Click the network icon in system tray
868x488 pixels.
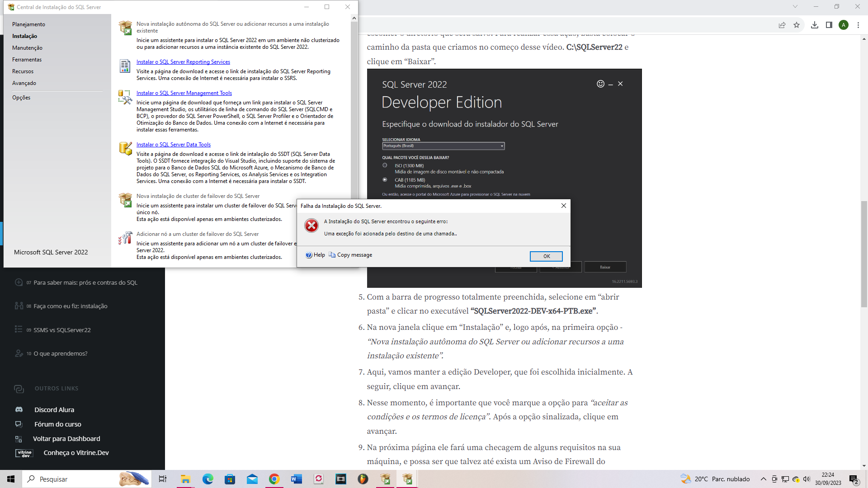coord(785,479)
